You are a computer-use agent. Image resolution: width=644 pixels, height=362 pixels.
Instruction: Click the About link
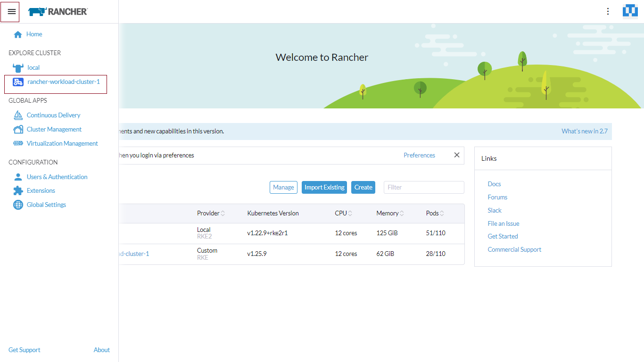[102, 350]
